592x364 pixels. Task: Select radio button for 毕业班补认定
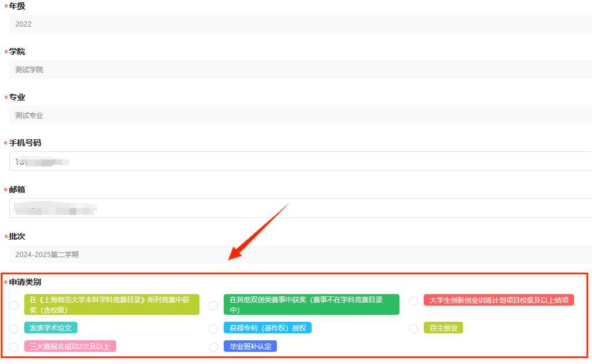tap(213, 347)
